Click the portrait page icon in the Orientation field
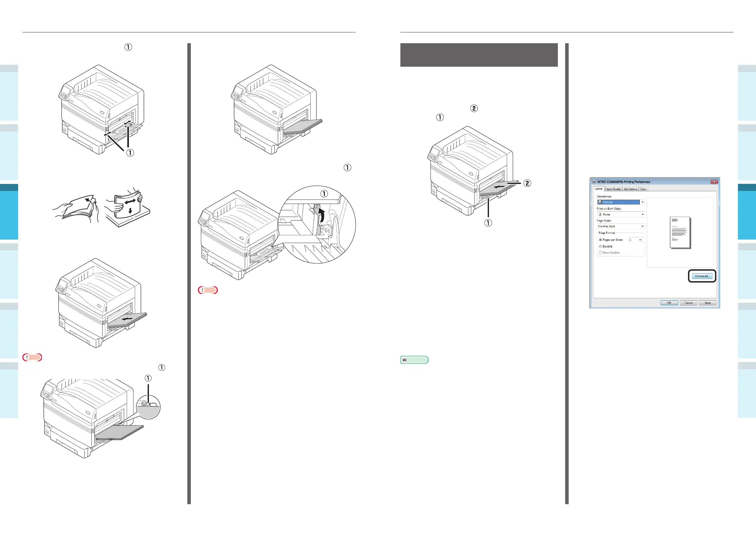Screen dimensions: 756x535 600,202
